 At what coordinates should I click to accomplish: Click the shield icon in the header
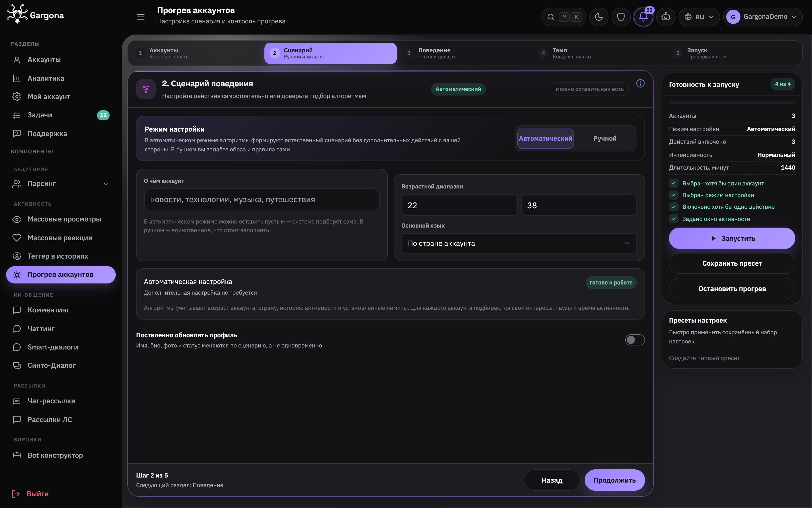621,17
